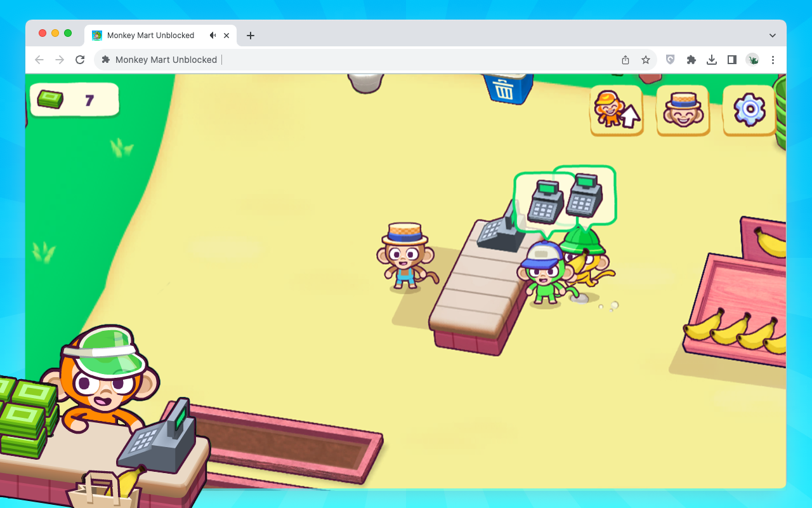Click the single banana on the upper stand

tap(771, 243)
